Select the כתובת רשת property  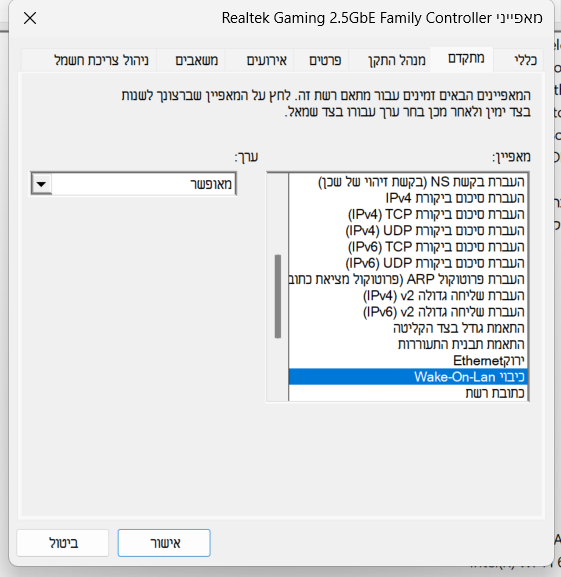point(408,393)
